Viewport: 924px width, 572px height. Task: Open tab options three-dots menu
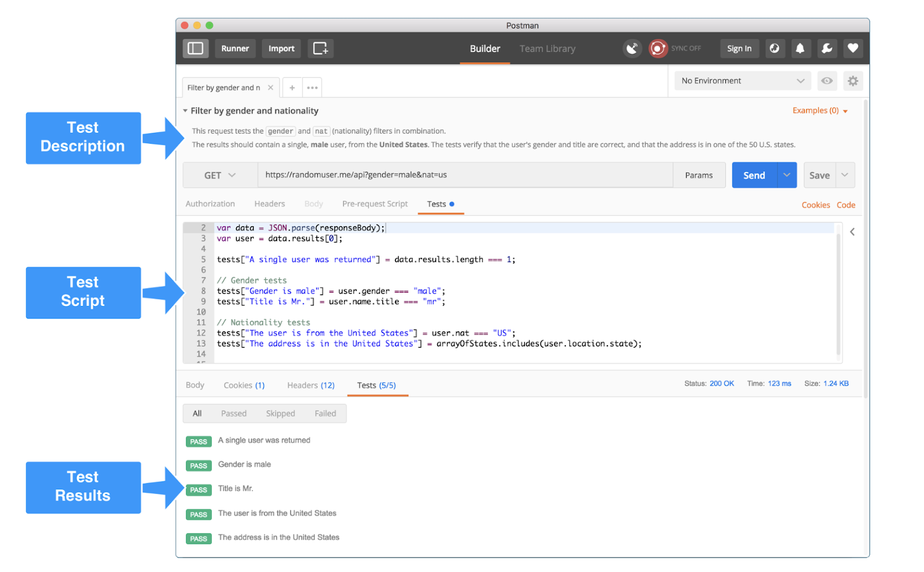pos(312,88)
